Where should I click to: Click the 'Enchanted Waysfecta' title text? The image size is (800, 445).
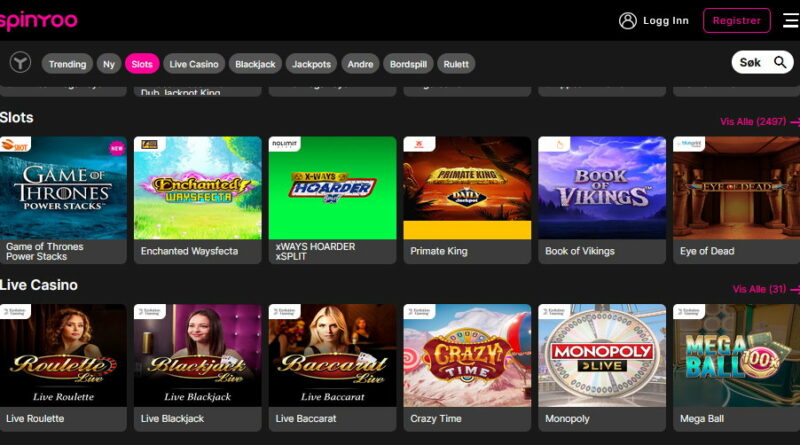click(189, 251)
